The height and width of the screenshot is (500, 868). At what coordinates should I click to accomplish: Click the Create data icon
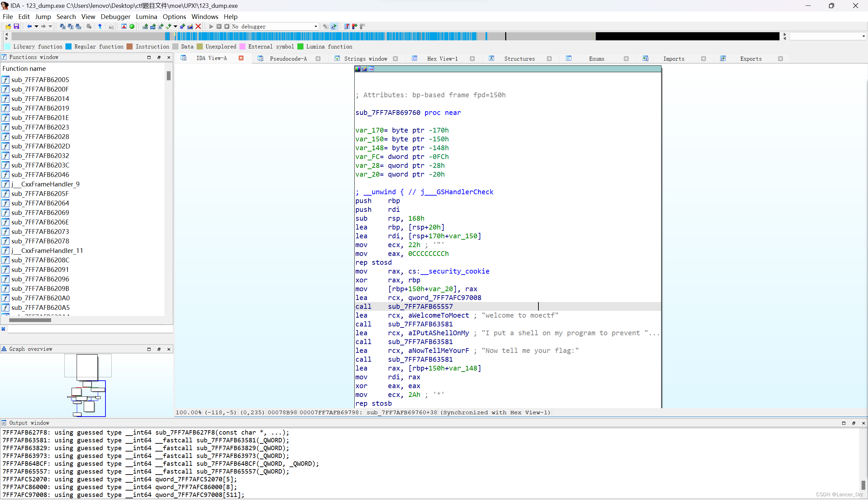(x=153, y=26)
